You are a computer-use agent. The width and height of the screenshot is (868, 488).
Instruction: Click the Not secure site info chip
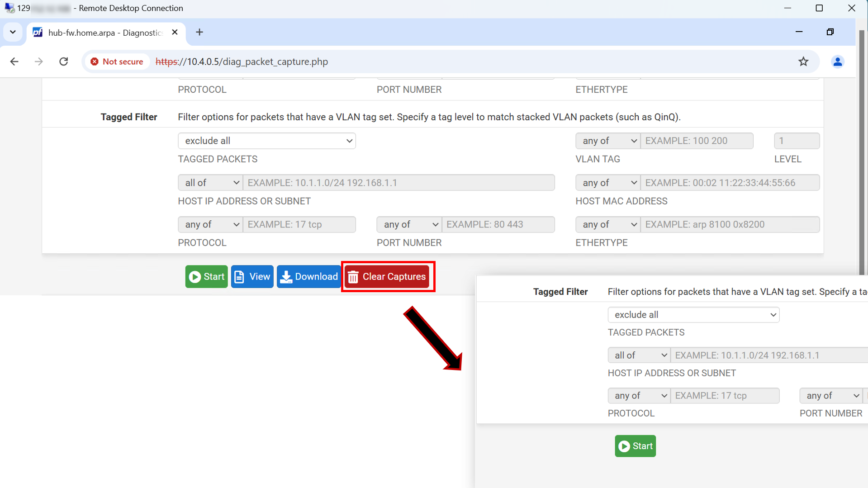(117, 62)
